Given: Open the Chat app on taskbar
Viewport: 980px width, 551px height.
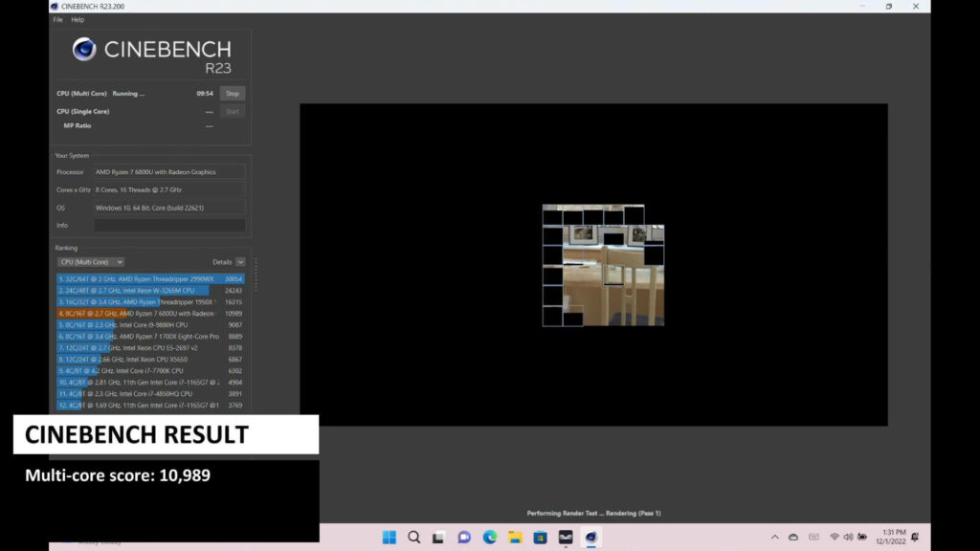Looking at the screenshot, I should coord(464,538).
